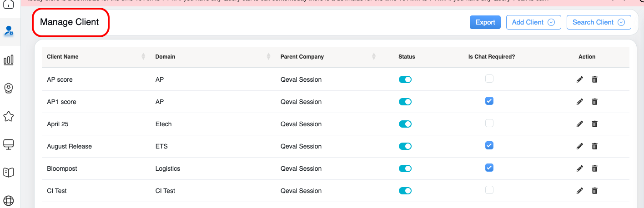Screen dimensions: 644x208
Task: Uncheck chat required for Bloompost
Action: pyautogui.click(x=489, y=168)
